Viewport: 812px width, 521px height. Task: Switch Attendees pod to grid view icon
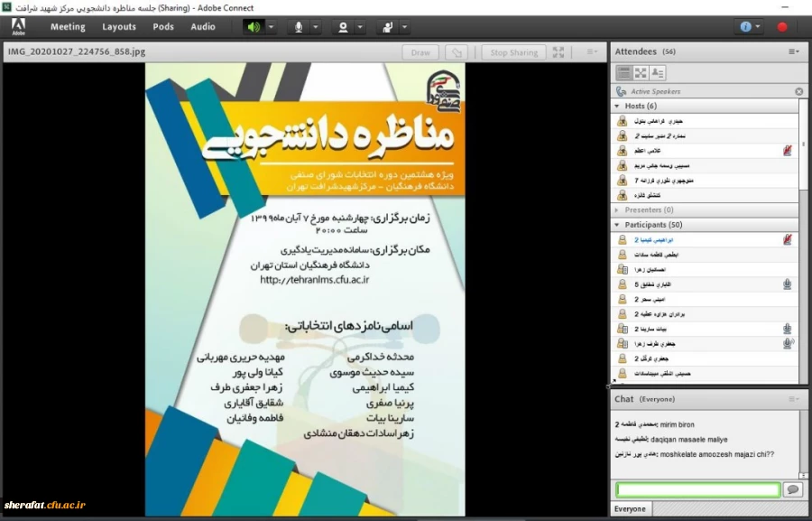pos(640,72)
